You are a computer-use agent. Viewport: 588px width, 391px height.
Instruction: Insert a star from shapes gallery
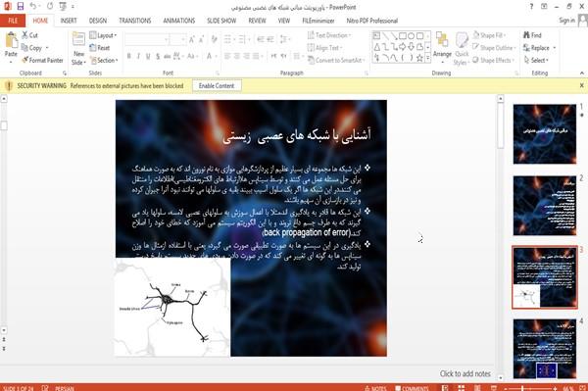point(419,58)
